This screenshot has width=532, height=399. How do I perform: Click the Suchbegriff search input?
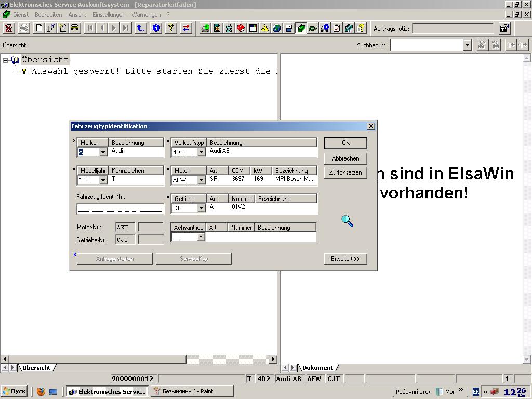[x=427, y=45]
